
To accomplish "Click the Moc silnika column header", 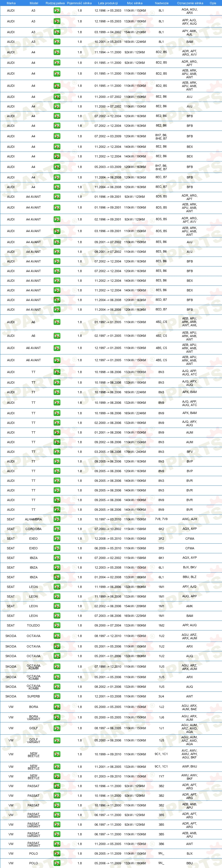I will click(135, 3).
